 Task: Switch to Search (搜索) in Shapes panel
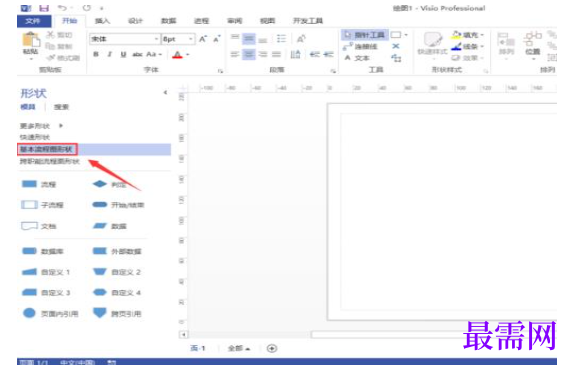[x=61, y=107]
